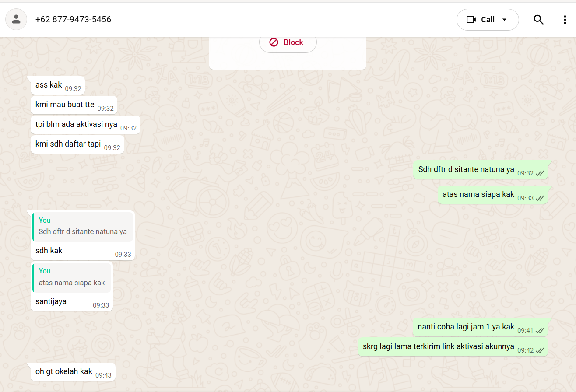576x392 pixels.
Task: Click the "skrg lagi lama terkirim link" message
Action: pos(438,346)
